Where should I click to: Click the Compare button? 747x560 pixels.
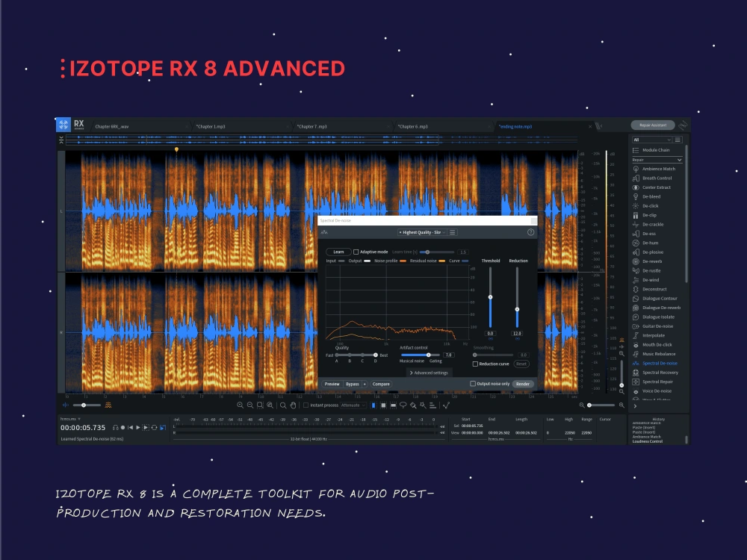381,385
